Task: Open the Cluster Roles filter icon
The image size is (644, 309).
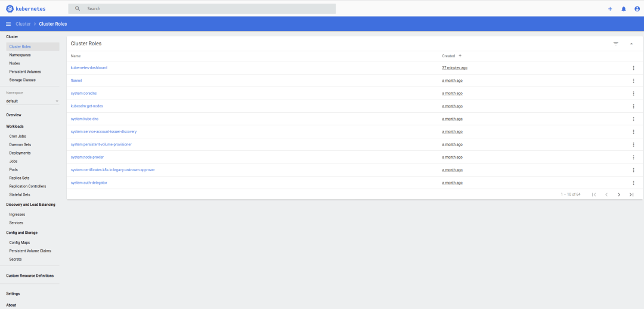Action: [615, 44]
